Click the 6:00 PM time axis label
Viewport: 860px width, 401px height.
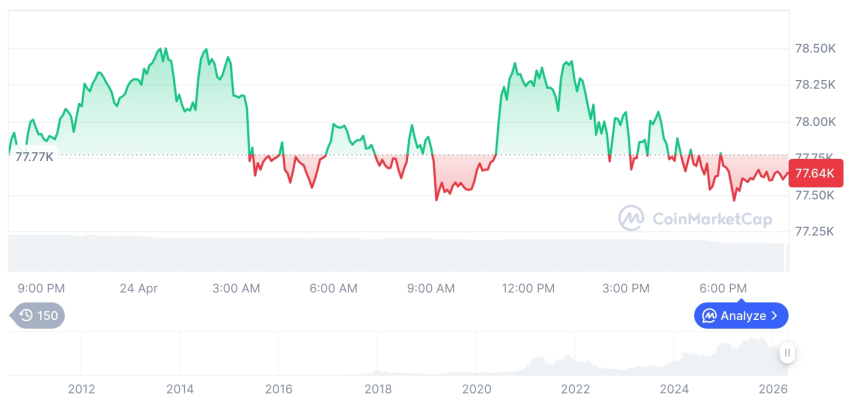pyautogui.click(x=723, y=288)
